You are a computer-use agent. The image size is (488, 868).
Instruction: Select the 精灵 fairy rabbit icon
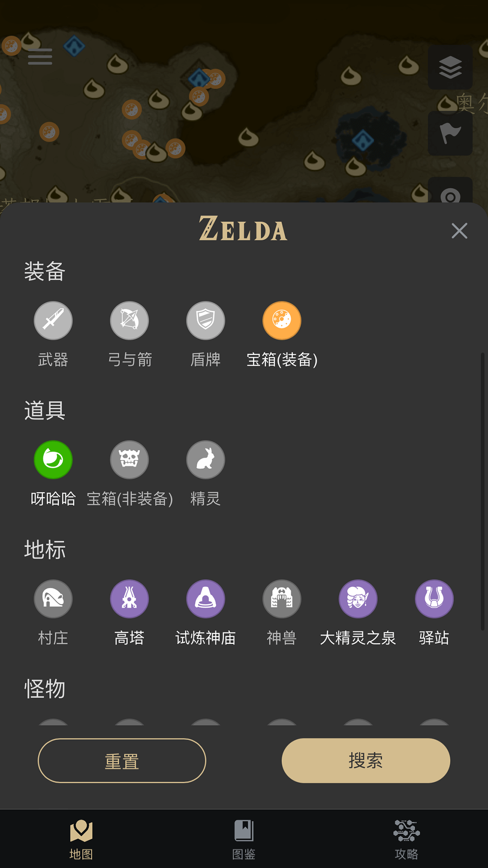click(x=205, y=459)
